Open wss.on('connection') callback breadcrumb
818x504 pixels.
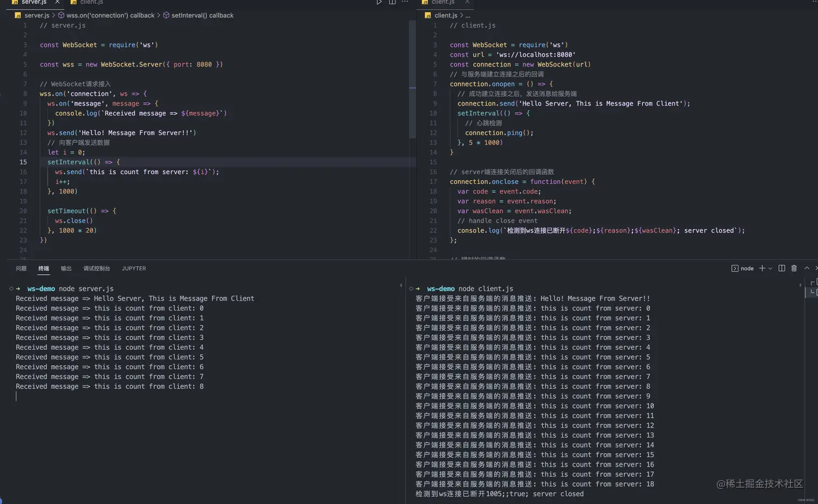pos(110,15)
